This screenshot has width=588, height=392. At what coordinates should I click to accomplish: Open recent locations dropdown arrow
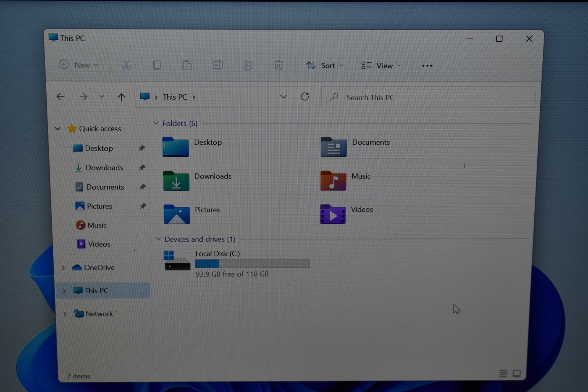coord(102,97)
